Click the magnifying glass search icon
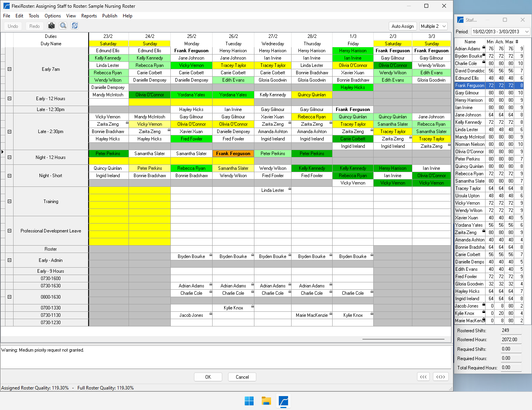Screen dimensions: 532x410 pyautogui.click(x=63, y=26)
